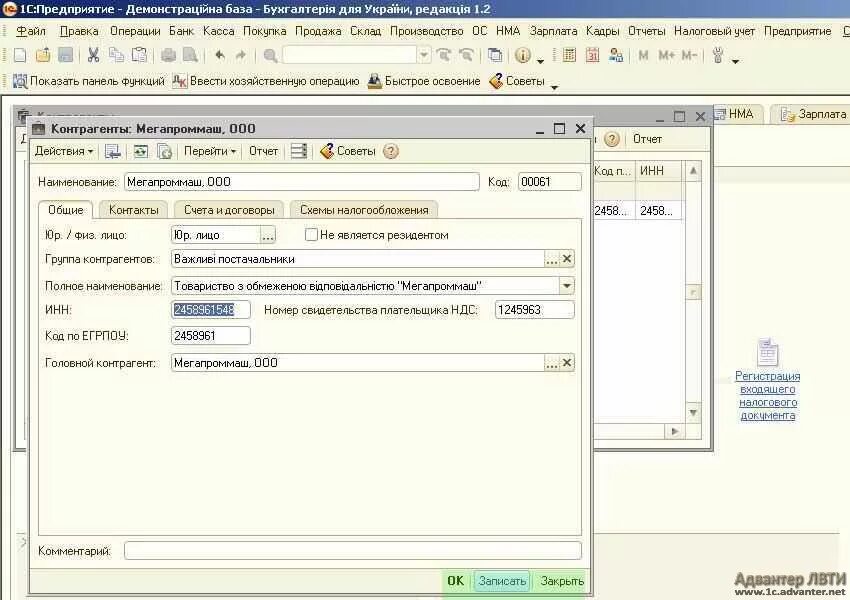Image resolution: width=850 pixels, height=600 pixels.
Task: Click the Записать button
Action: point(502,581)
